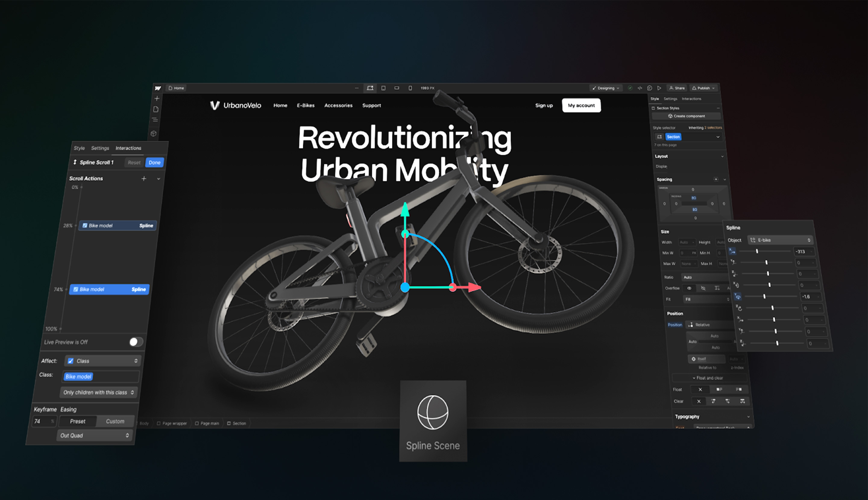
Task: Open the Affect Class dropdown
Action: click(x=103, y=361)
